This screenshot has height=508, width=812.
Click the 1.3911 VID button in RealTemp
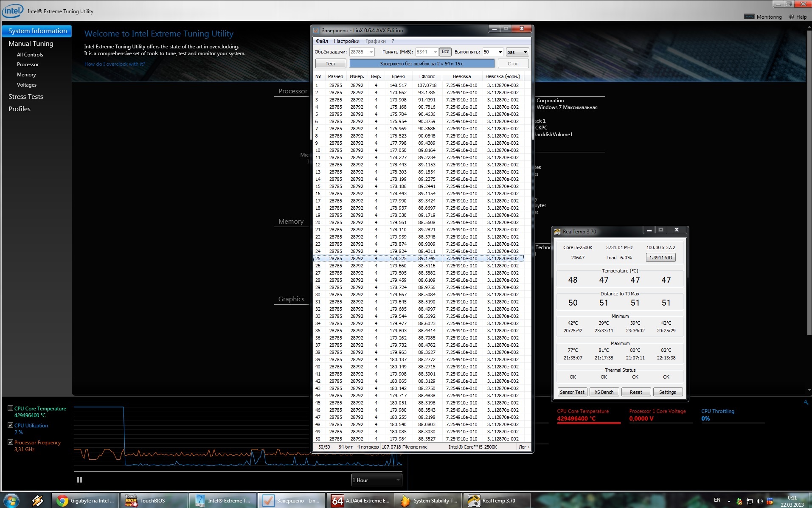661,258
